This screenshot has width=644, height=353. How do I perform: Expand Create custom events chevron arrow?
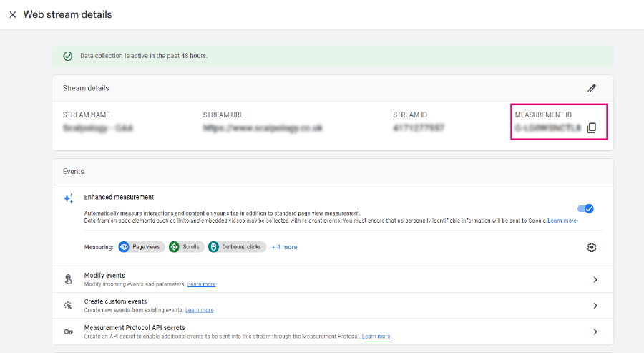(x=595, y=306)
